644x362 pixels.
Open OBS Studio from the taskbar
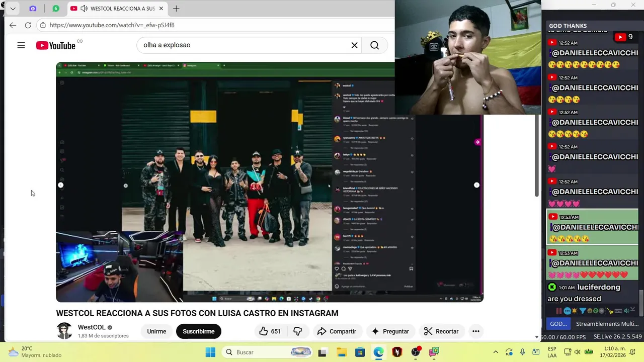pyautogui.click(x=416, y=352)
